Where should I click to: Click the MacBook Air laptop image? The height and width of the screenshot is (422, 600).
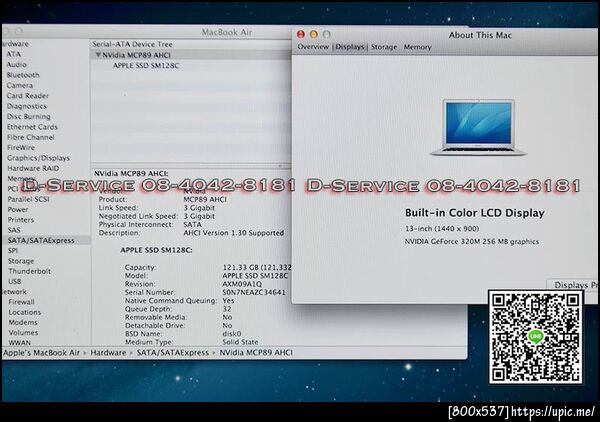[478, 127]
